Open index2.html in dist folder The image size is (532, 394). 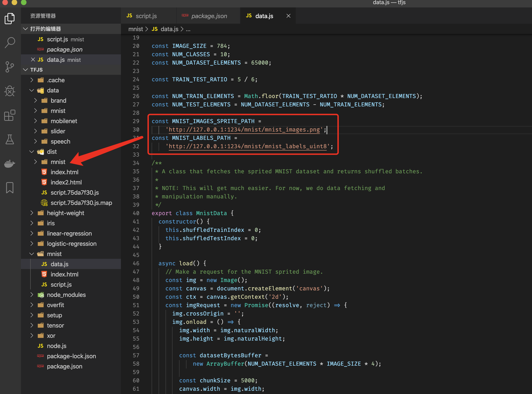[x=66, y=182]
